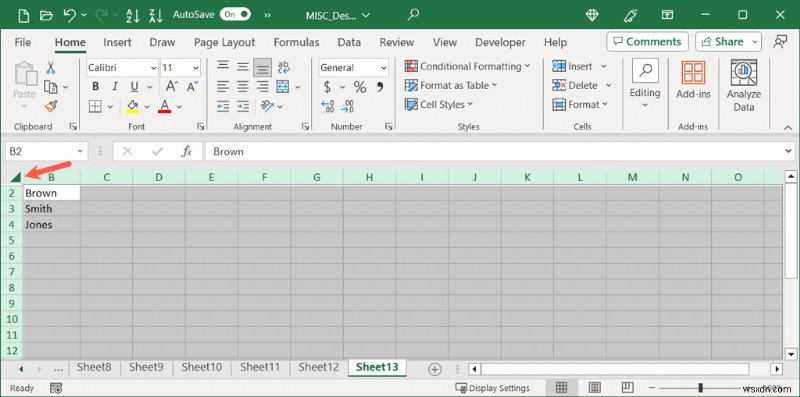
Task: Click Analyze Data
Action: click(x=743, y=86)
